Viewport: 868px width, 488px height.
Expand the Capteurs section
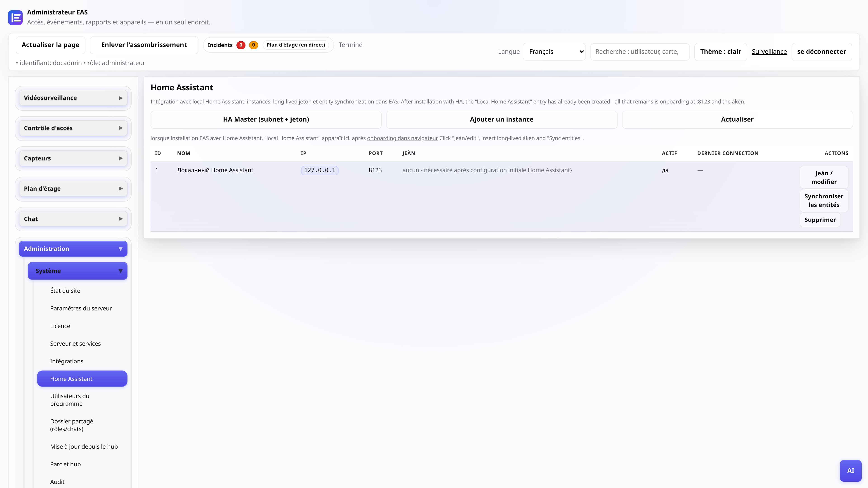click(x=73, y=158)
